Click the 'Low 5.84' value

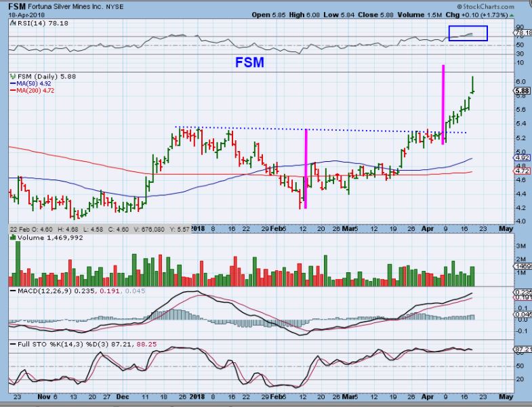[337, 15]
